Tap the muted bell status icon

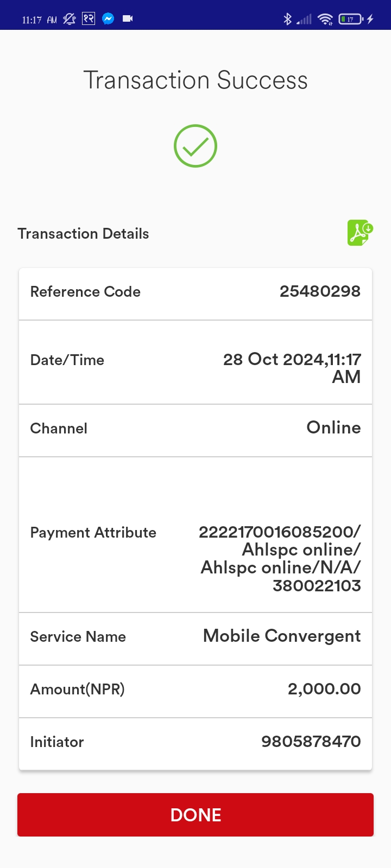(x=70, y=19)
